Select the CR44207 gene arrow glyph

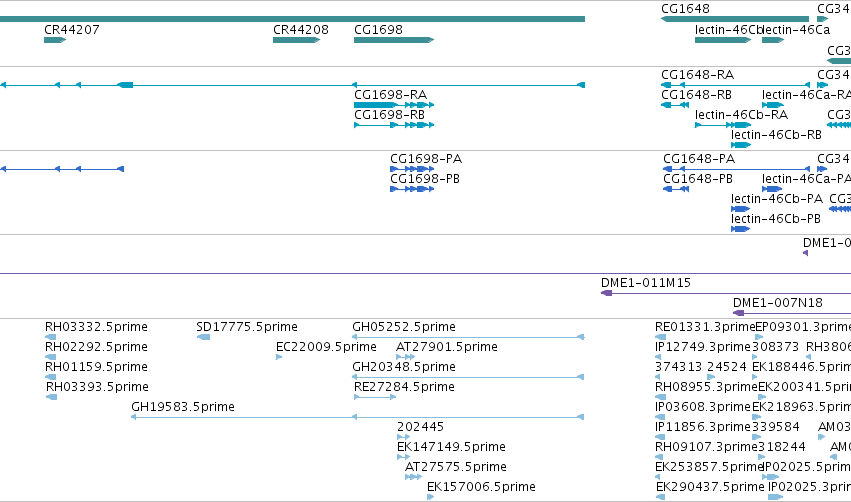coord(55,40)
